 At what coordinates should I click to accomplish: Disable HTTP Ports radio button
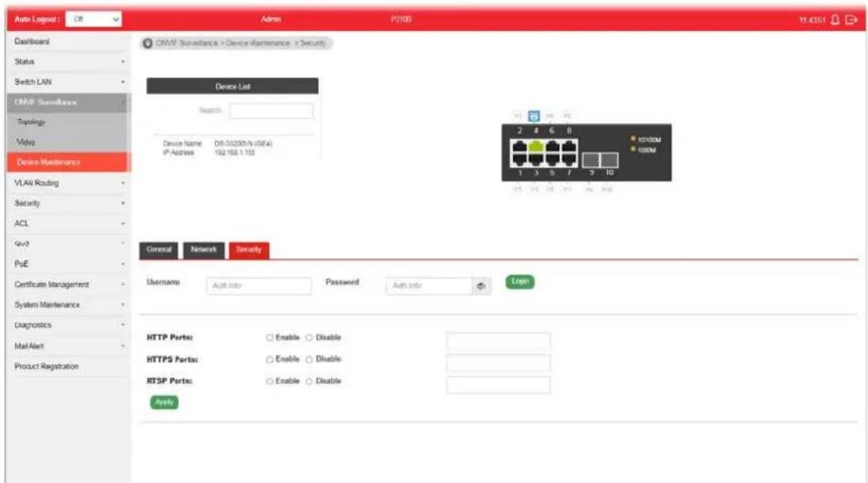309,337
